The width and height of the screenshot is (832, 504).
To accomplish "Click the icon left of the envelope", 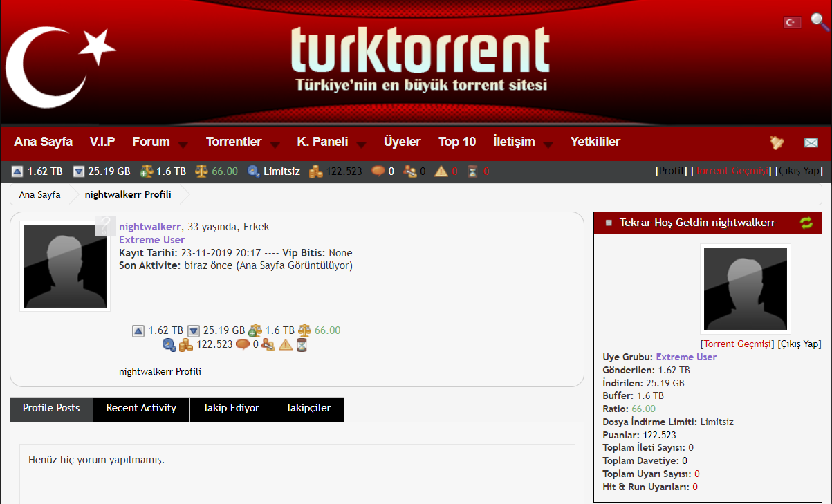I will click(777, 143).
